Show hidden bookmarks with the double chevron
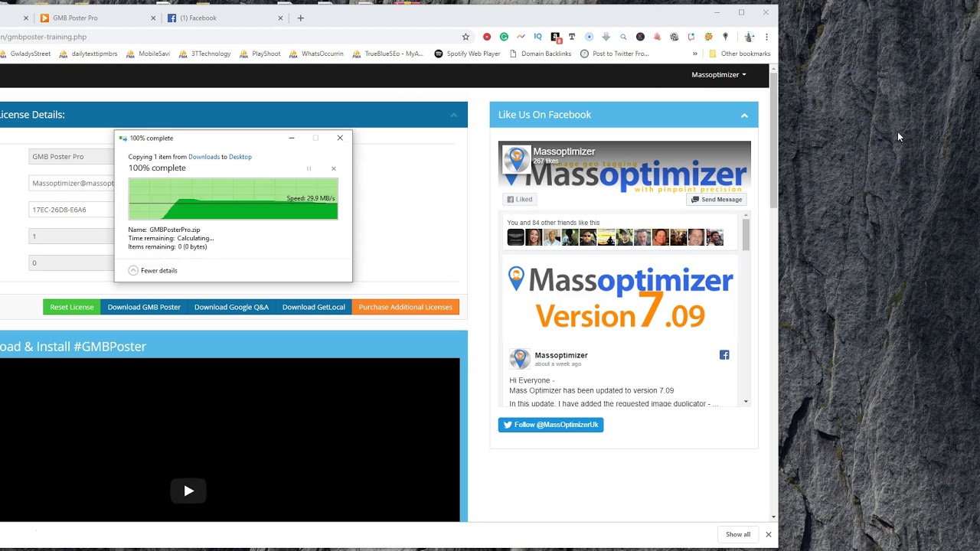Viewport: 980px width, 551px height. pos(695,54)
